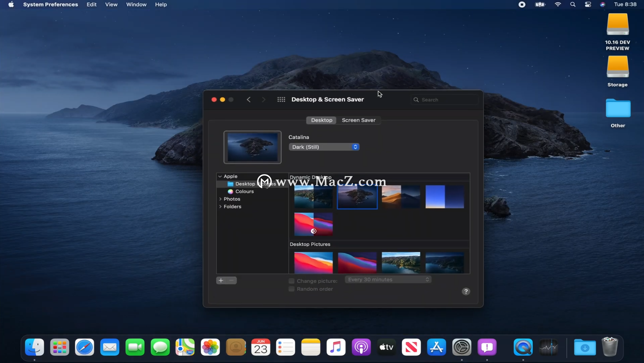Screen dimensions: 644x363
Task: Go back in System Preferences
Action: coord(249,100)
